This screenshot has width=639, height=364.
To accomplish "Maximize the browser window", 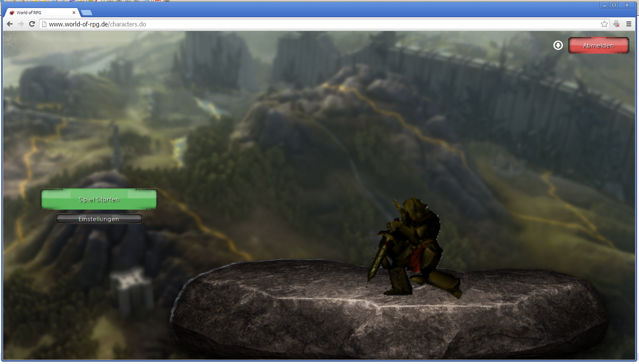I will click(614, 5).
